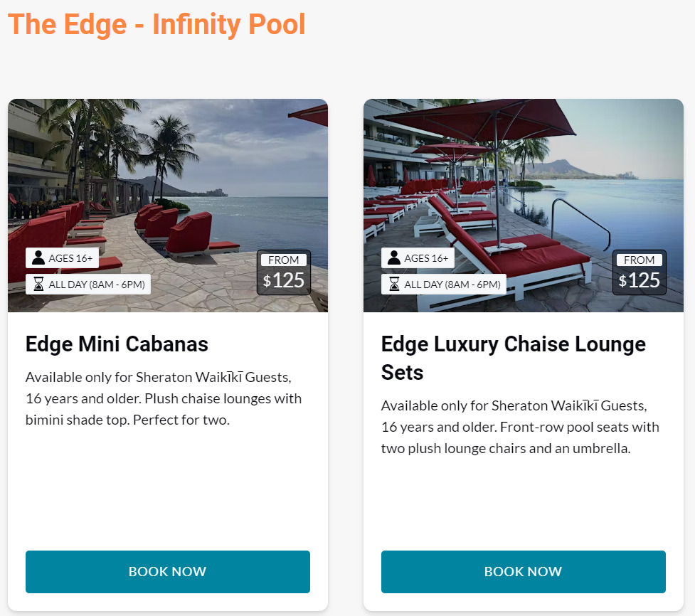Click the Chaise Lounge Sets description text
Screen dimensions: 695x616
520,427
